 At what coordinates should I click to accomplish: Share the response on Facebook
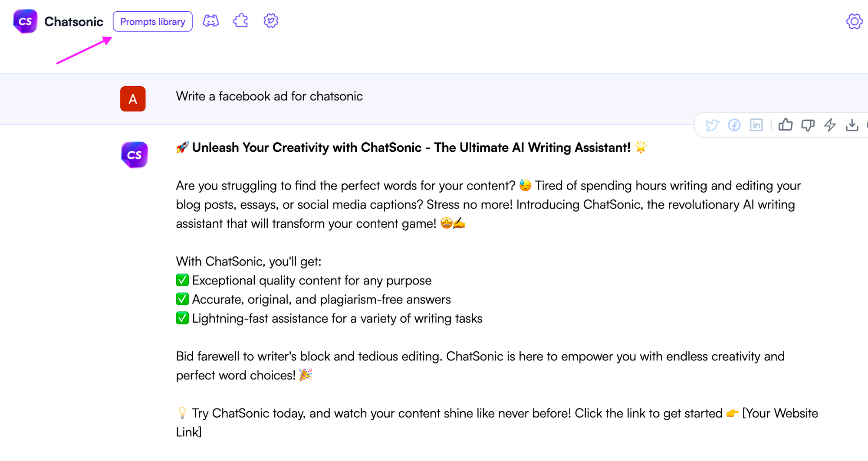tap(734, 125)
